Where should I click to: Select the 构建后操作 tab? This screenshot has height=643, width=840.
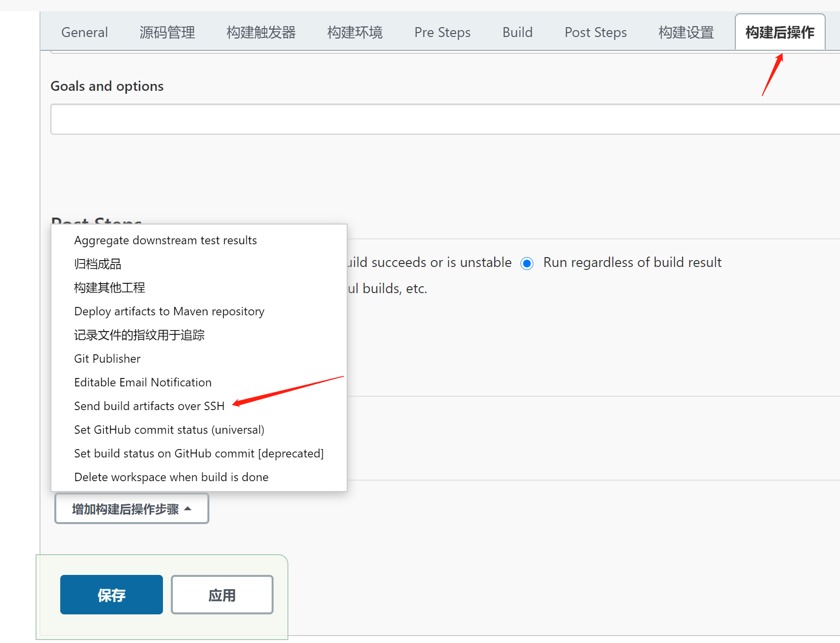[780, 33]
